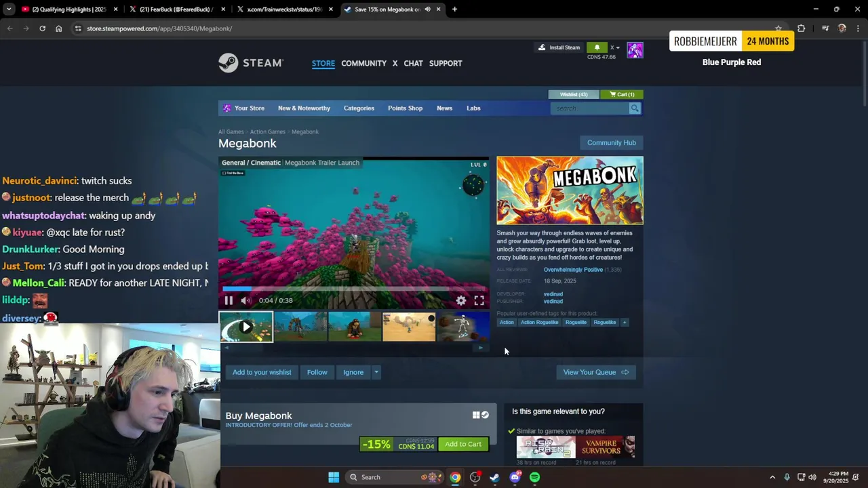Select the skeleton screenshot thumbnail

point(463,327)
